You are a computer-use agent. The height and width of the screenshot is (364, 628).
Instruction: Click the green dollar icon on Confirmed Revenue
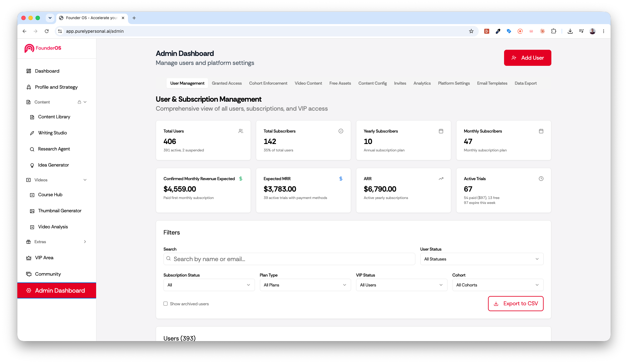point(241,179)
